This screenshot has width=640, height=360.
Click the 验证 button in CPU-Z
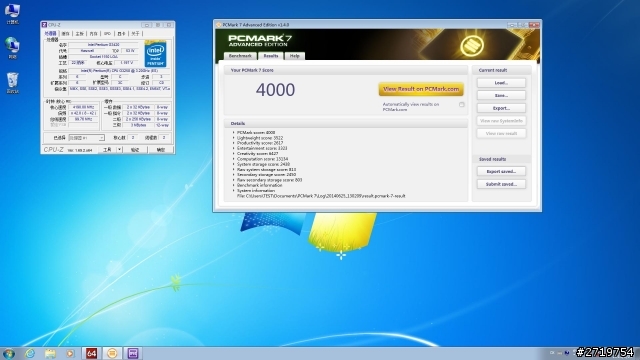135,150
